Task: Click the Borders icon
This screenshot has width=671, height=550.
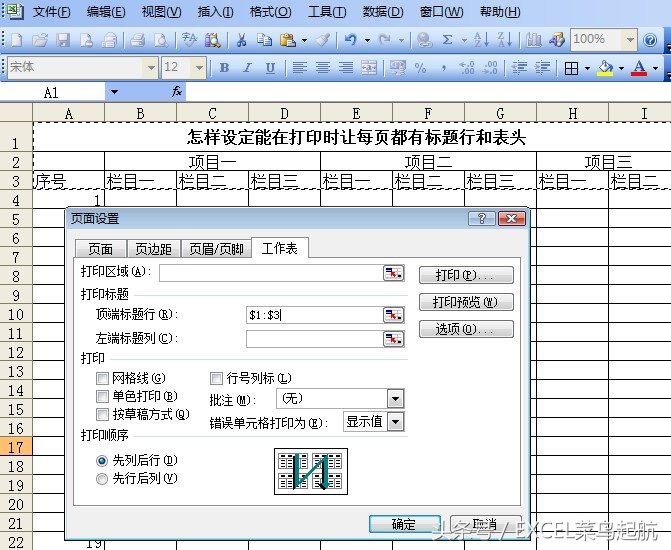Action: 571,68
